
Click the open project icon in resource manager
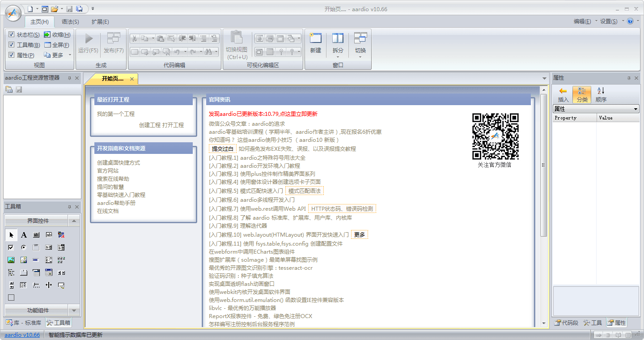[9, 90]
